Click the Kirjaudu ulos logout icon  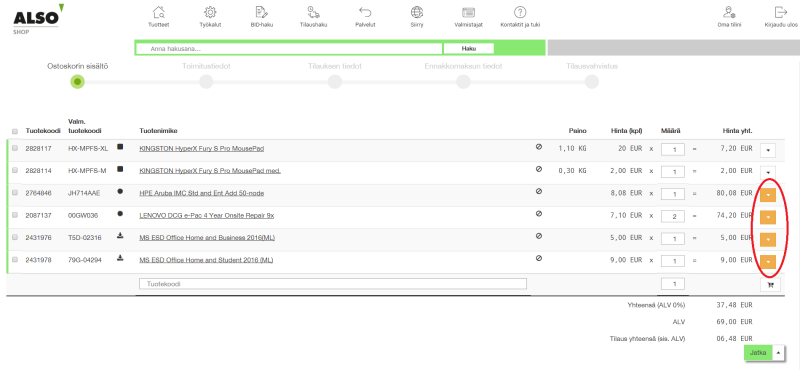(781, 12)
